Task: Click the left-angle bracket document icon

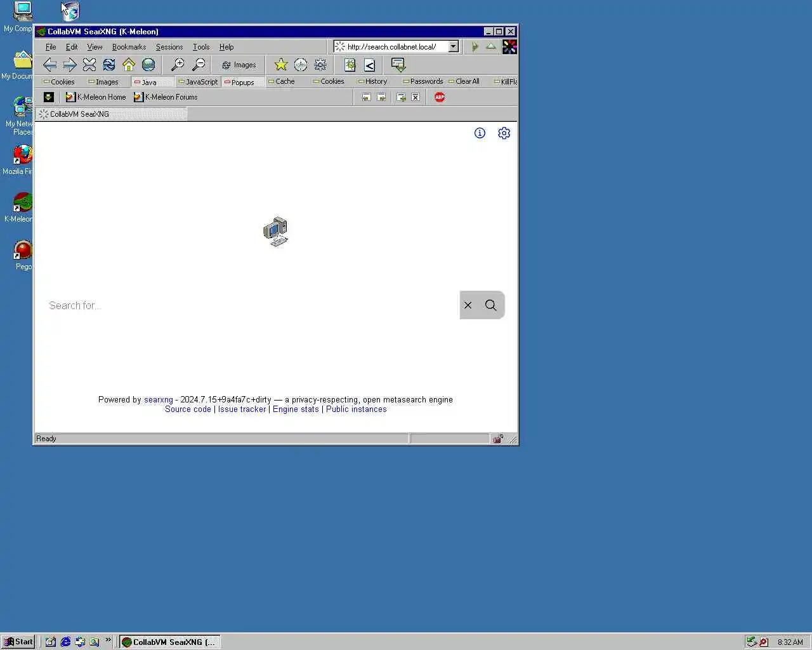Action: [x=370, y=65]
